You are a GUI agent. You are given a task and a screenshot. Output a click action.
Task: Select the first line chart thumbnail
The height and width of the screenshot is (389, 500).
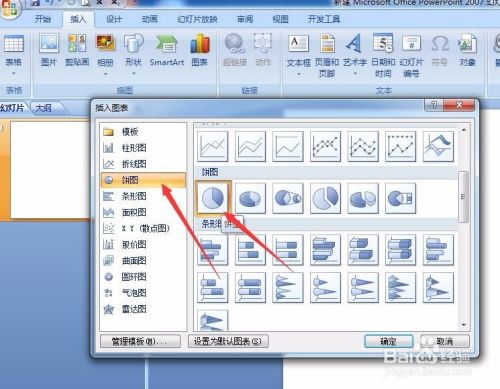tap(213, 146)
